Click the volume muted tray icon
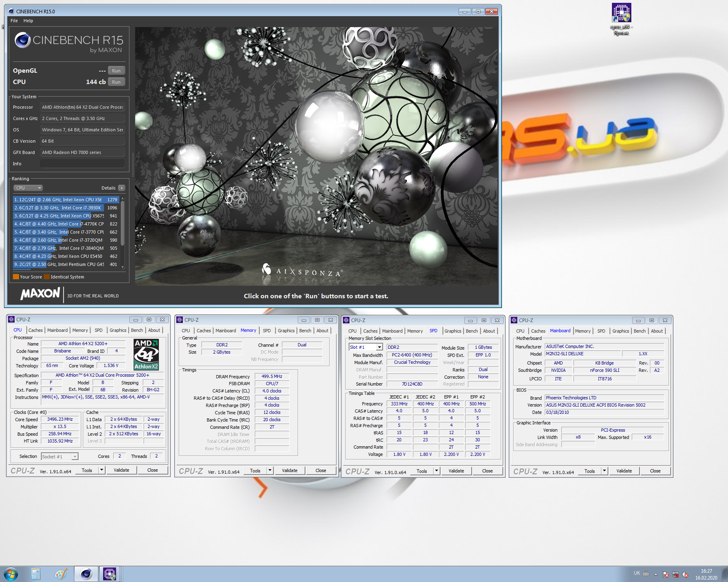Image resolution: width=728 pixels, height=582 pixels. [x=685, y=574]
